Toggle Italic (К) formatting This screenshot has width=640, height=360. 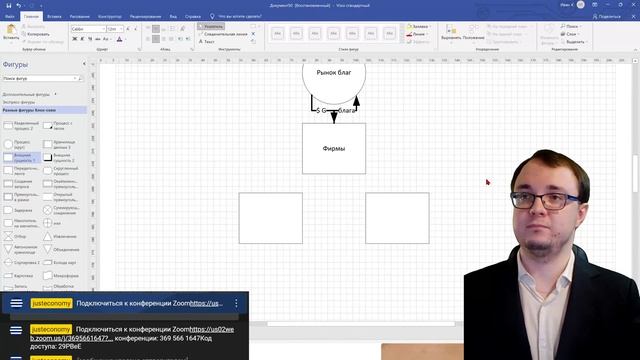click(82, 39)
